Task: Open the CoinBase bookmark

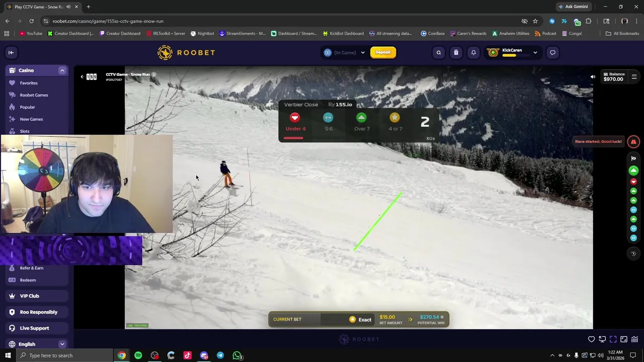Action: pos(433,34)
